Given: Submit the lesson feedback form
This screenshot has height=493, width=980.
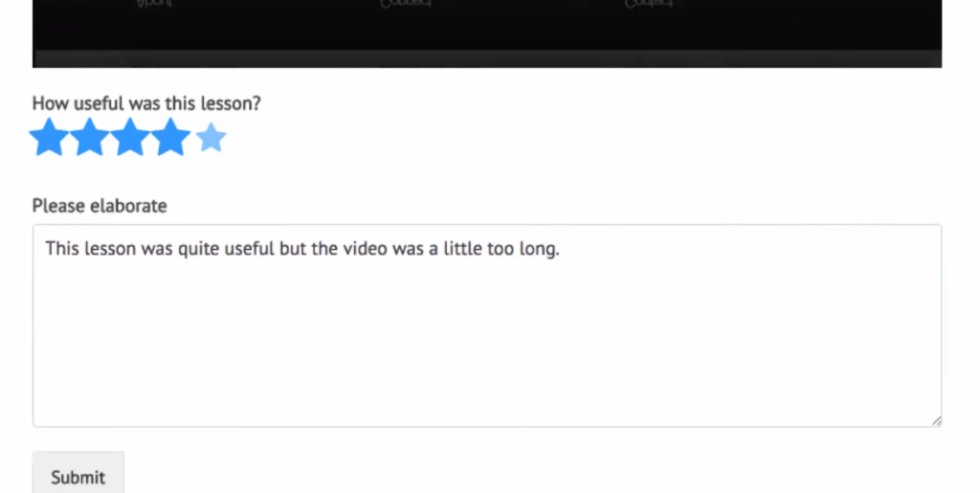Looking at the screenshot, I should (x=78, y=476).
